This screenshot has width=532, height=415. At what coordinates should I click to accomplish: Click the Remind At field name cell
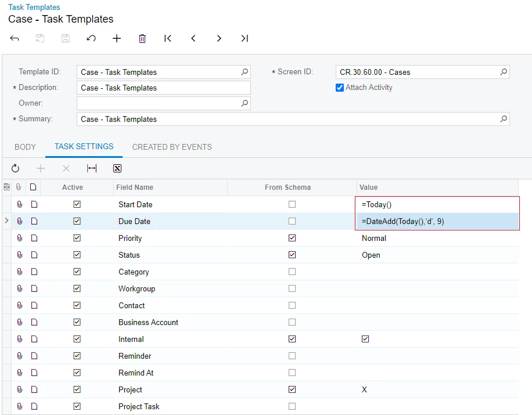(170, 373)
